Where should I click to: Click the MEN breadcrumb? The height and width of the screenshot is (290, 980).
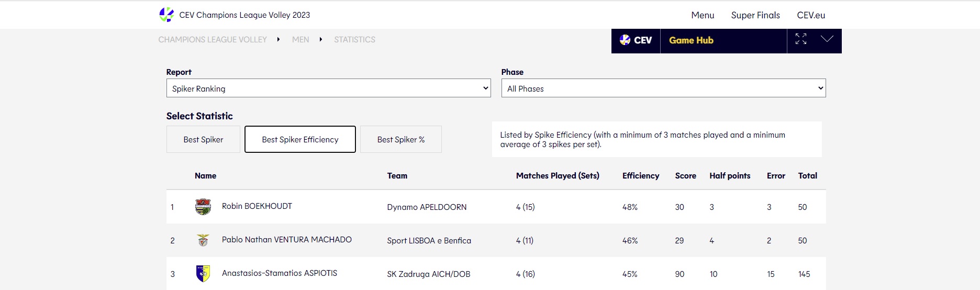coord(300,40)
